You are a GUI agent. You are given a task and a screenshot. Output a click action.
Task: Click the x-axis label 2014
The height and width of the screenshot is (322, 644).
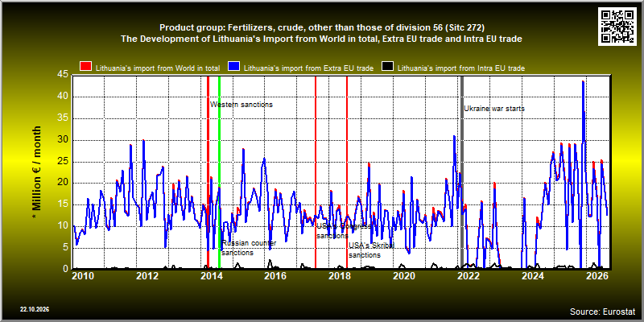[211, 275]
